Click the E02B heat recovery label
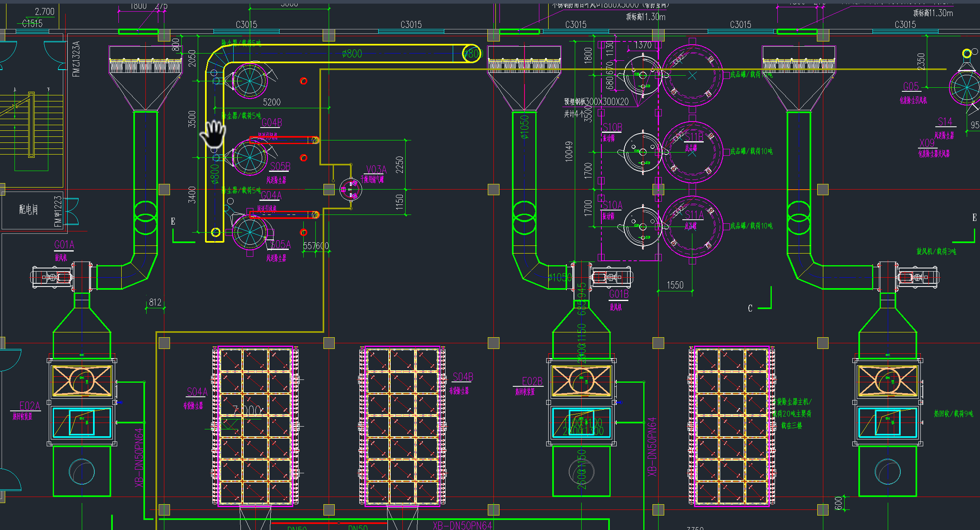980x530 pixels. 532,381
